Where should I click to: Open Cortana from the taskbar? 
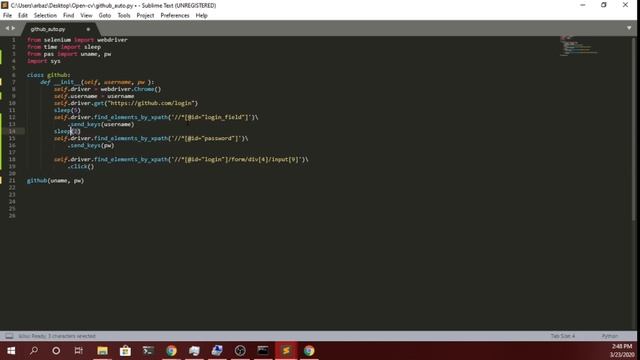pos(56,351)
